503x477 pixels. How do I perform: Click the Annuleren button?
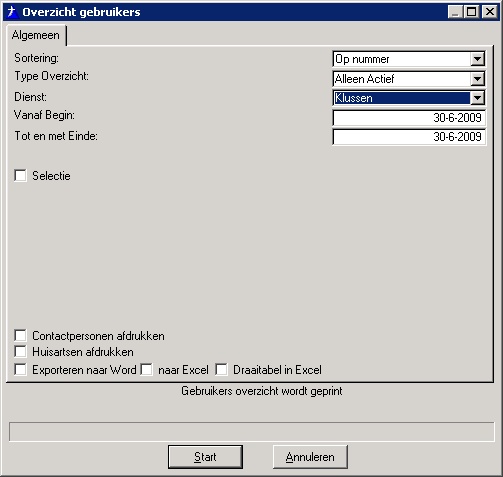[x=310, y=457]
